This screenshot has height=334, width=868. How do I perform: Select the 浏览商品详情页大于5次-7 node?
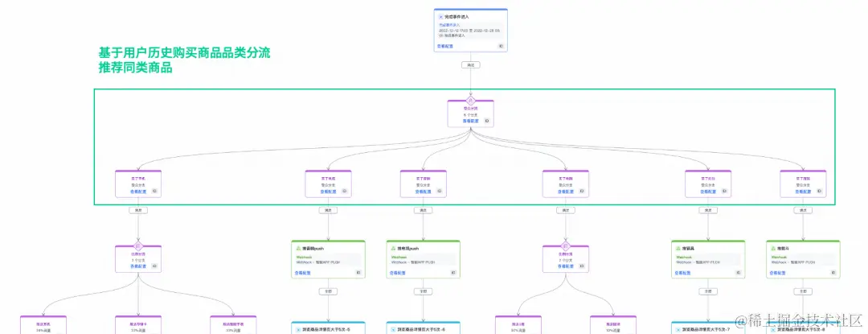coord(708,328)
